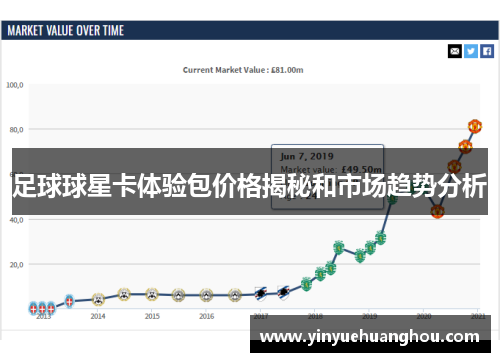Click the Novara crest marker before 2014
The image size is (500, 362).
69,302
